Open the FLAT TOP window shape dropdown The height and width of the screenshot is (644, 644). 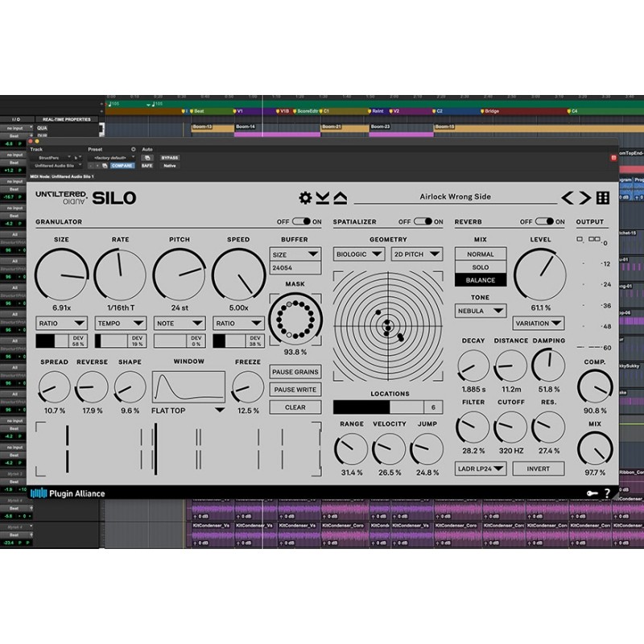click(188, 411)
